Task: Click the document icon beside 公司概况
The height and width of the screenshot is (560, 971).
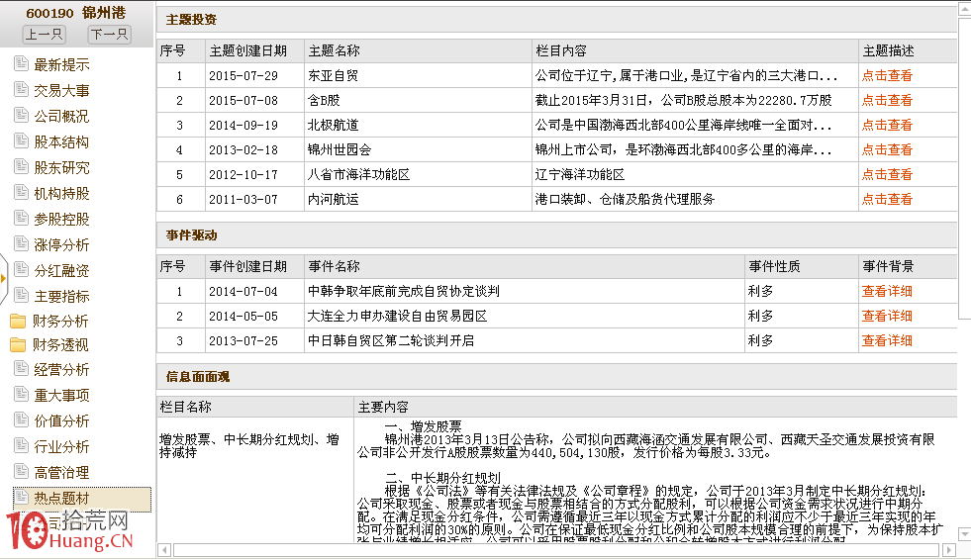Action: point(21,115)
